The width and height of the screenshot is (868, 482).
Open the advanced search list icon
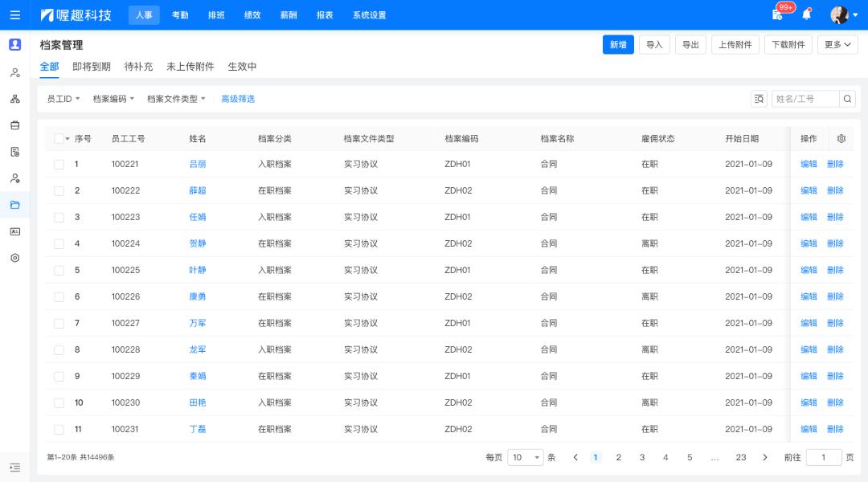pyautogui.click(x=759, y=99)
